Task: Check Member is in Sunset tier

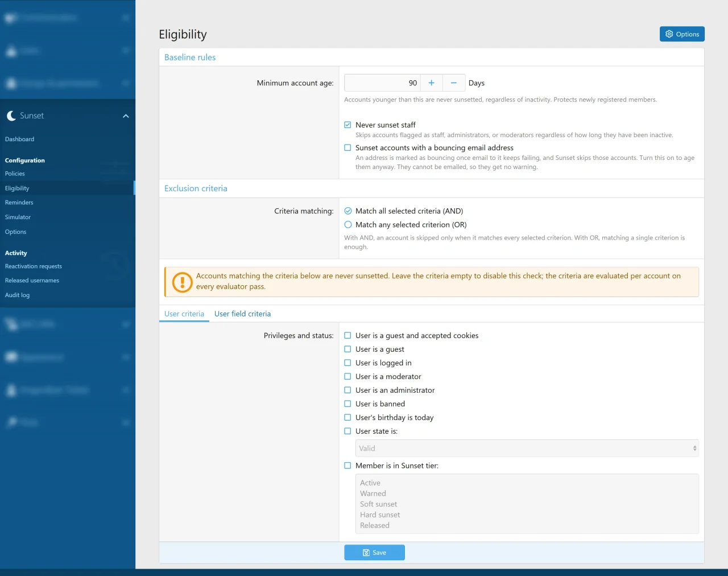Action: [348, 466]
